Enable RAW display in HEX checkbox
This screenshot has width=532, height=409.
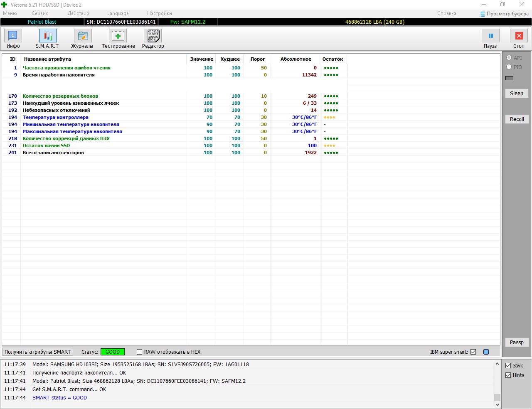click(140, 352)
